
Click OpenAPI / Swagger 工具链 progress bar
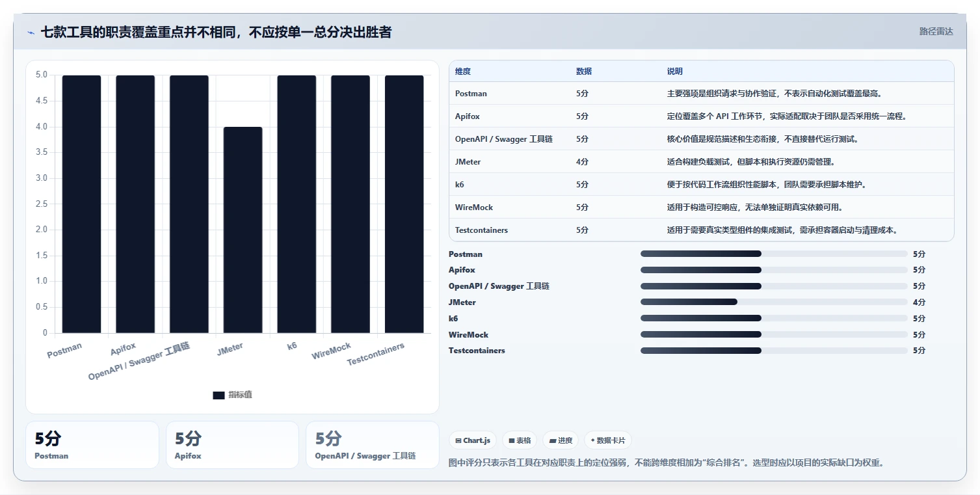click(774, 286)
